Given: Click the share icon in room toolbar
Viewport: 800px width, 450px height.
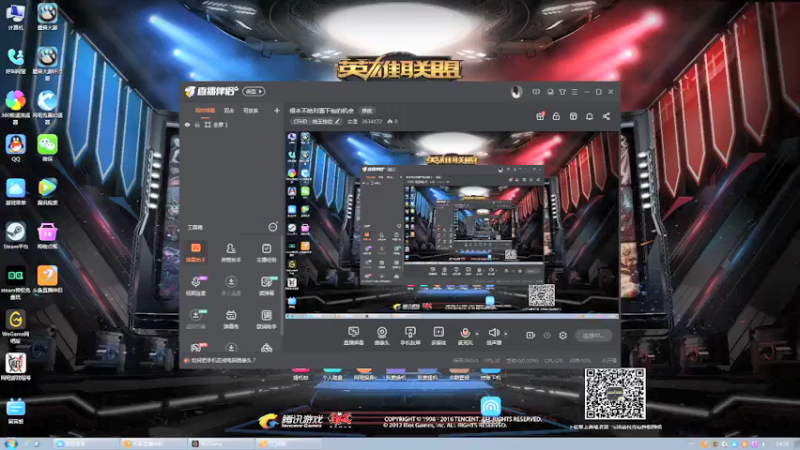Looking at the screenshot, I should pos(606,116).
